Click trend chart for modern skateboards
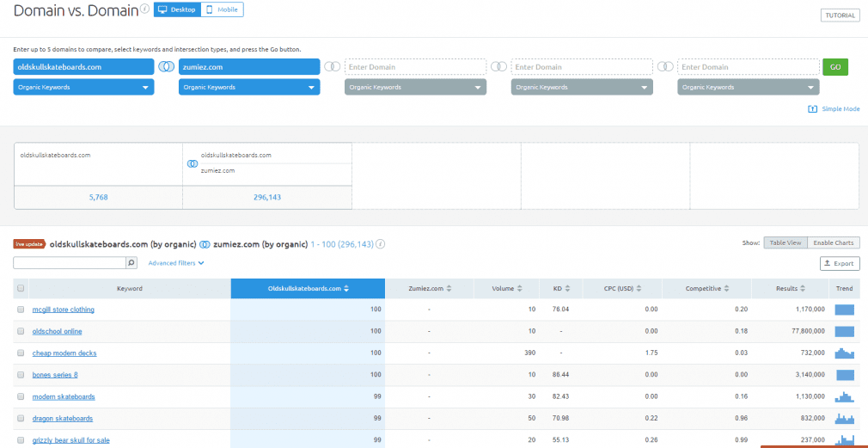 pyautogui.click(x=845, y=396)
